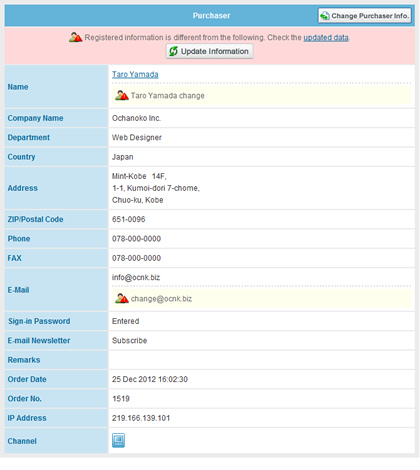The width and height of the screenshot is (420, 470).
Task: Click the Order Date value
Action: 150,379
